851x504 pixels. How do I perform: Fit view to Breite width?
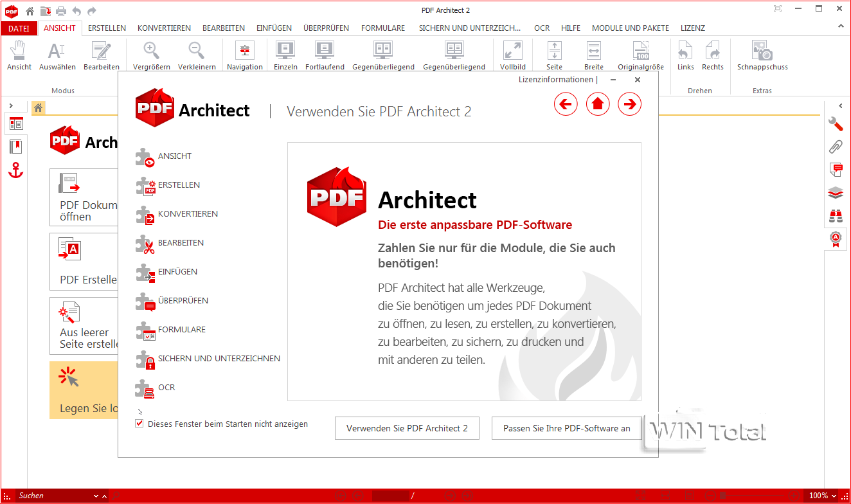[594, 55]
